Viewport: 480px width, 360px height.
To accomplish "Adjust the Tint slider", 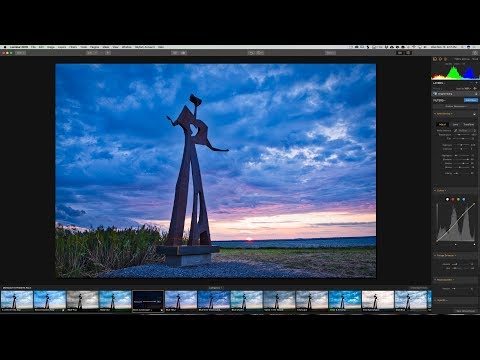I will (x=461, y=138).
